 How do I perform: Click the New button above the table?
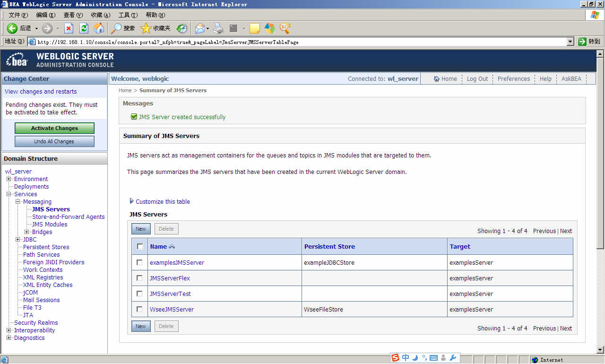coord(141,229)
